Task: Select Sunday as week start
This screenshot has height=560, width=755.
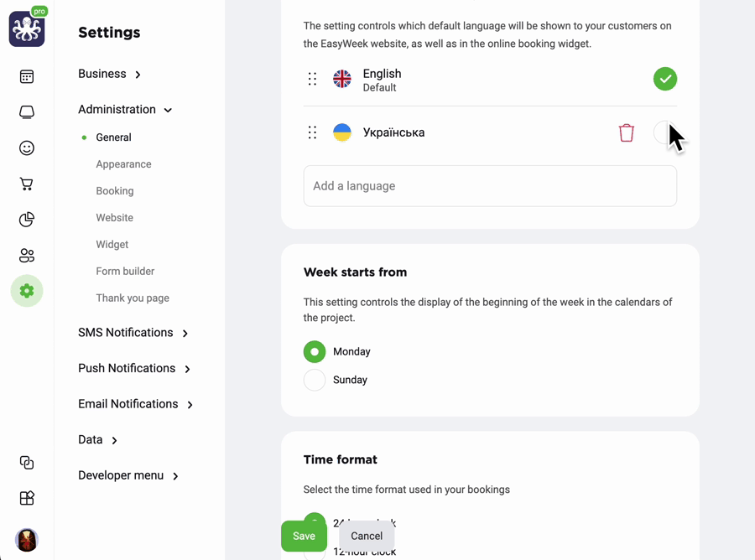Action: tap(315, 380)
